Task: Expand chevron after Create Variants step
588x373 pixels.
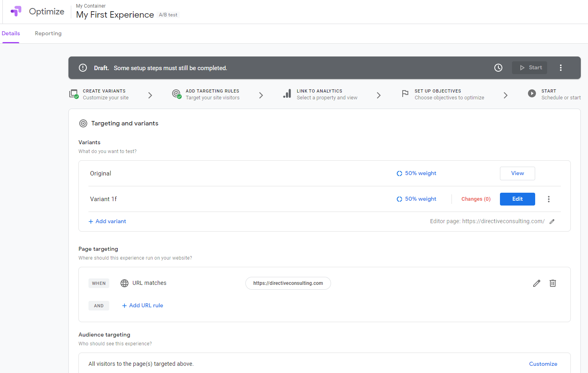Action: coord(150,95)
